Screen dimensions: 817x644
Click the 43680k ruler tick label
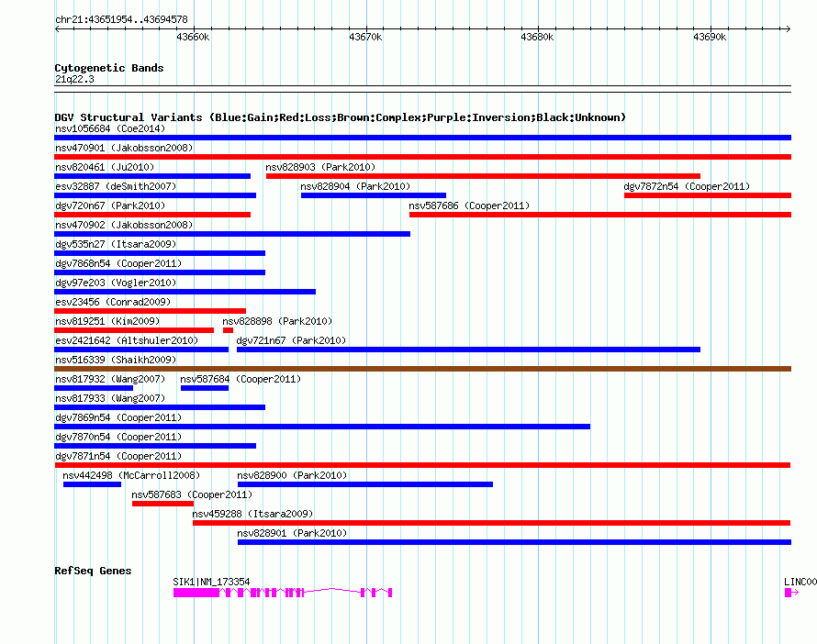point(537,37)
